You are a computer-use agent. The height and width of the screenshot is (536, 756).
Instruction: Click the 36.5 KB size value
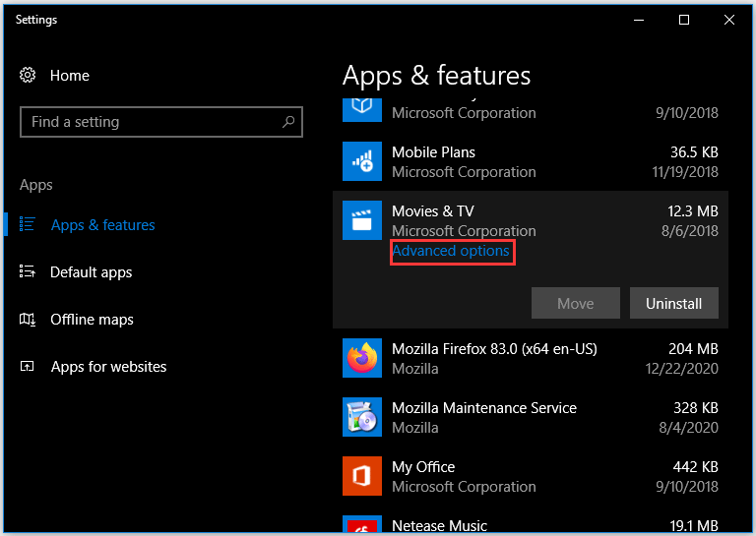coord(694,152)
